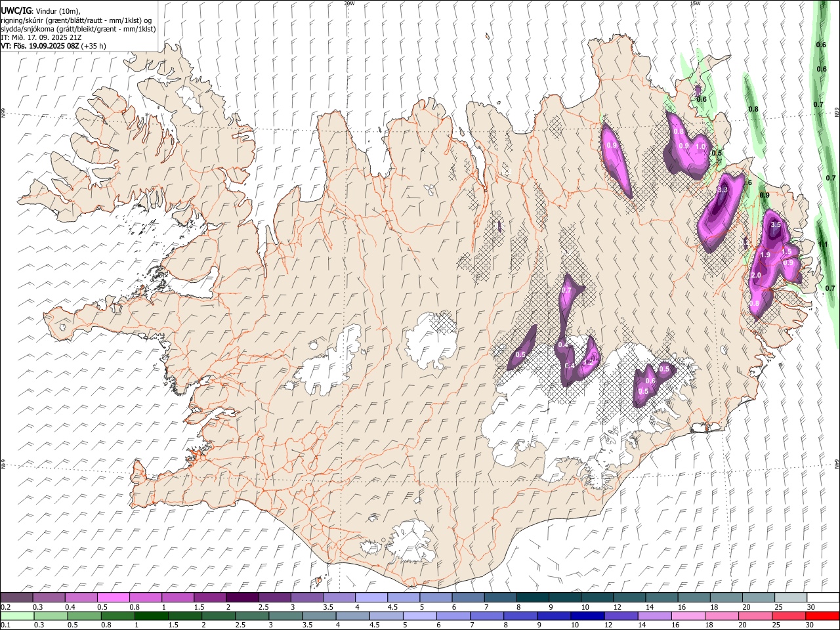Click the 0.1 label under bottom legend row
The height and width of the screenshot is (630, 840).
(x=6, y=625)
